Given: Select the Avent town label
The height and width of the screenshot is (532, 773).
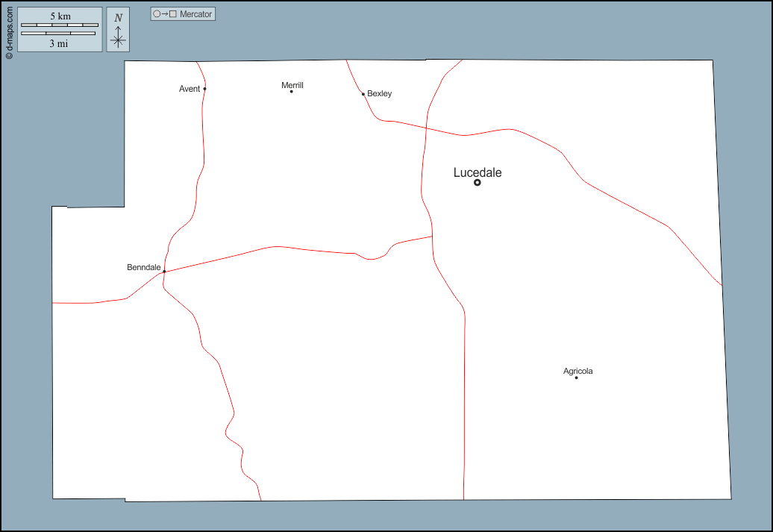Looking at the screenshot, I should tap(190, 89).
